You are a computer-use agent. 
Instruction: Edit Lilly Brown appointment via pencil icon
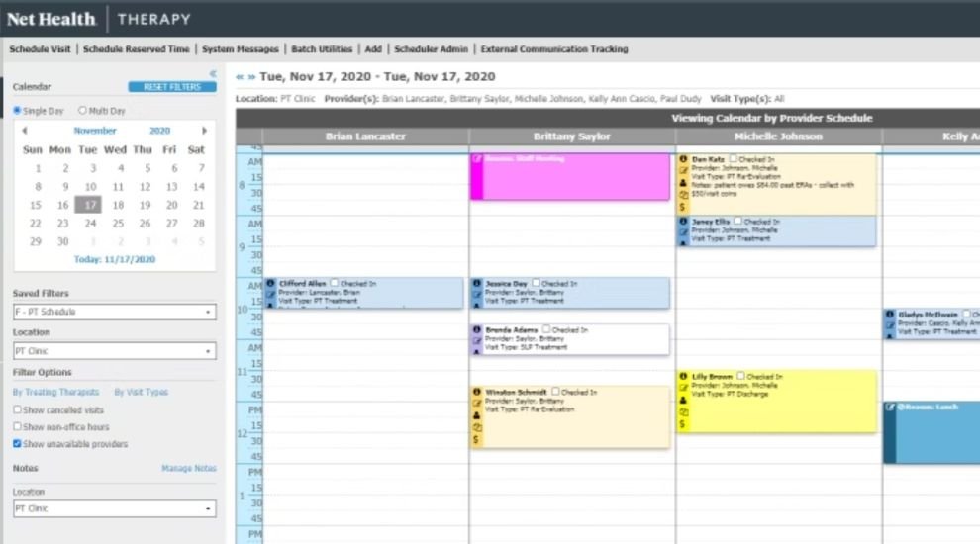[683, 388]
